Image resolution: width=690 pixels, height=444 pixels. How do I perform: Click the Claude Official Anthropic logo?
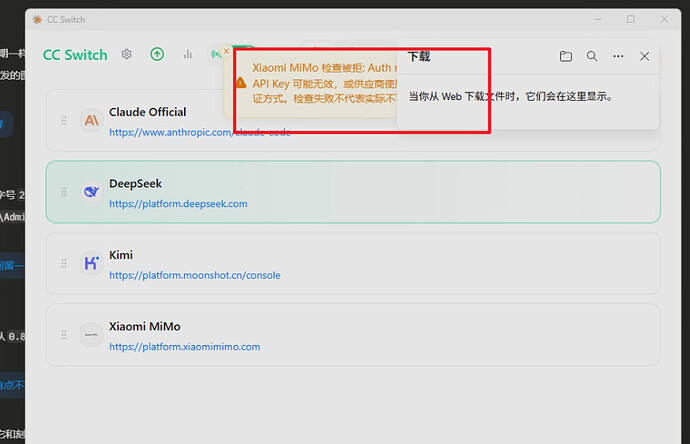point(92,120)
